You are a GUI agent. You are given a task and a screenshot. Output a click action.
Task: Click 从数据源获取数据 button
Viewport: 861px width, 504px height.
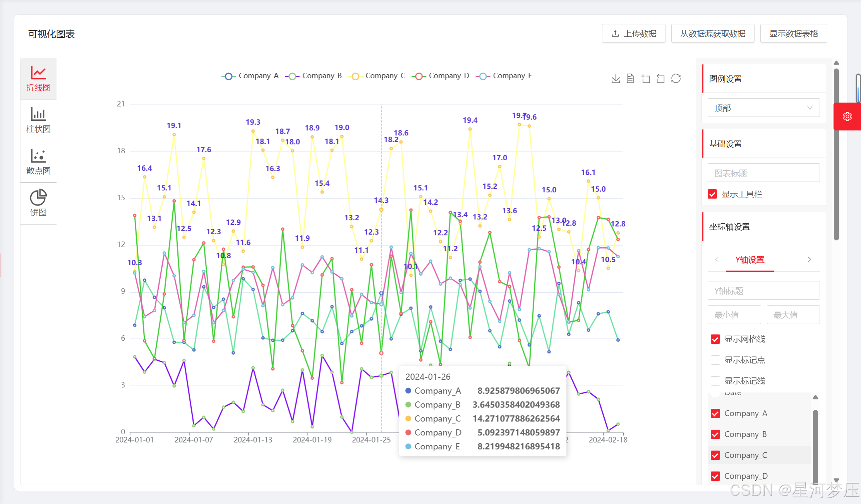coord(712,34)
